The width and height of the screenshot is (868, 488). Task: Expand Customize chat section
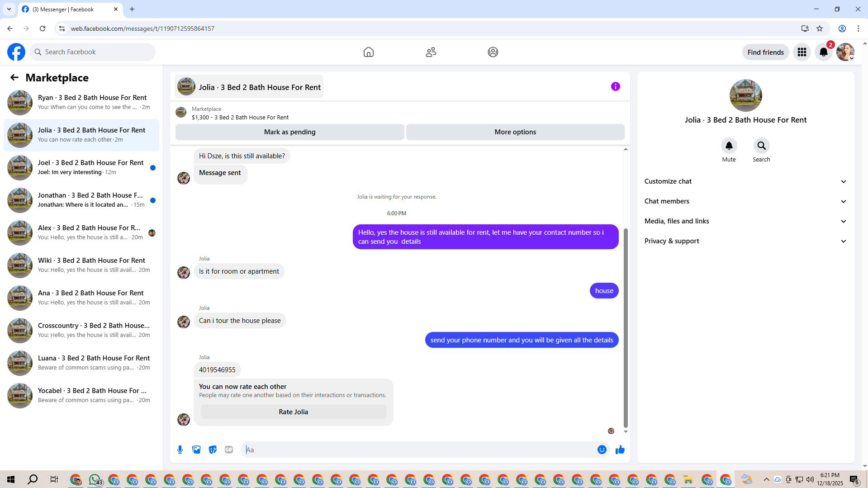745,181
